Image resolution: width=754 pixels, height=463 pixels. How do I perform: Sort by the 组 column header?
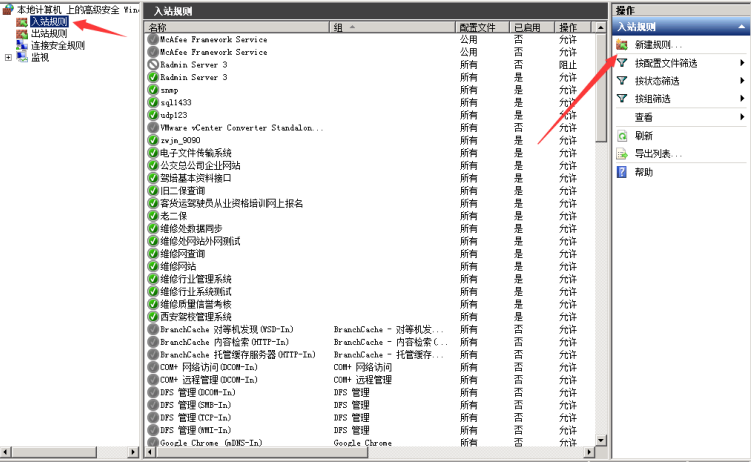tap(392, 27)
